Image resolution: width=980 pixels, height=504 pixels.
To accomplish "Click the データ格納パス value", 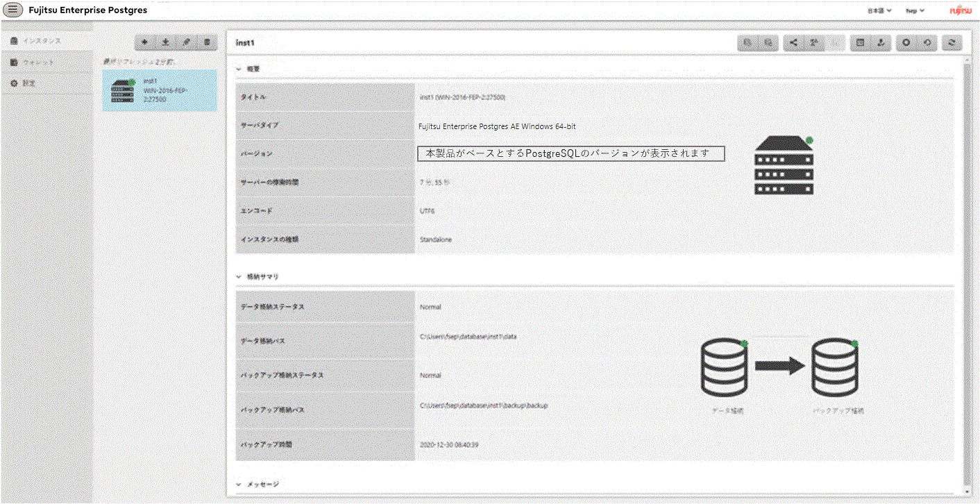I will click(x=468, y=337).
